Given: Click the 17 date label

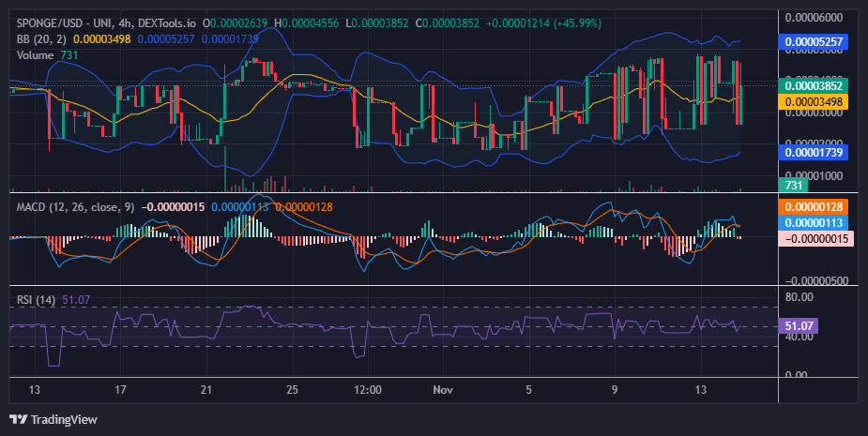Looking at the screenshot, I should coord(120,390).
